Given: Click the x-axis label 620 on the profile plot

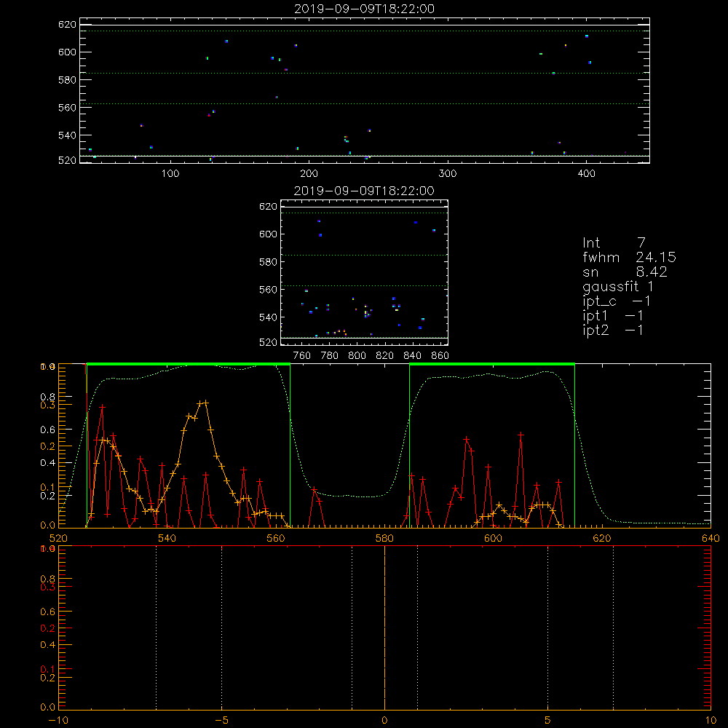Looking at the screenshot, I should [x=602, y=538].
